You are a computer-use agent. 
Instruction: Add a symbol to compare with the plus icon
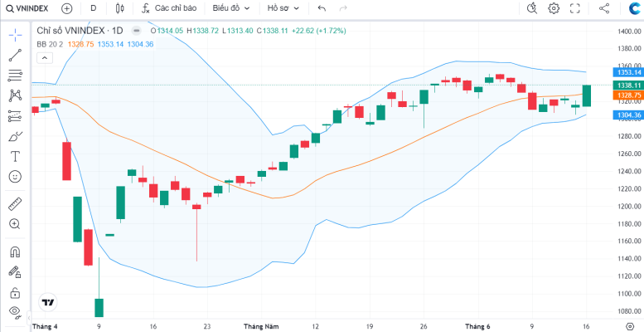click(66, 8)
